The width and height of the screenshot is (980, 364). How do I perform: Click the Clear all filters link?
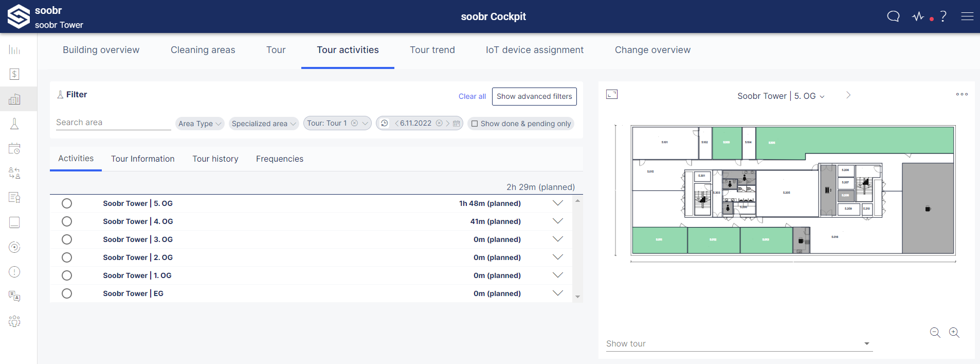coord(472,96)
